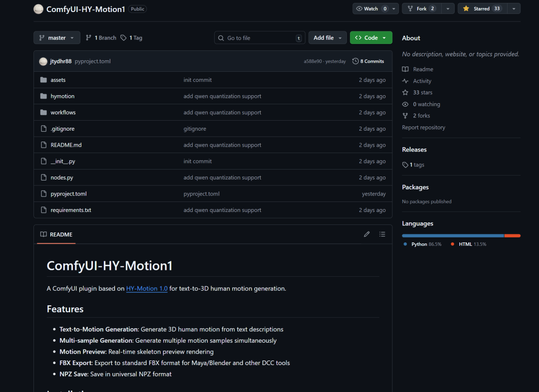Open the HY-Motion 1.0 link
This screenshot has width=539, height=392.
[x=147, y=288]
